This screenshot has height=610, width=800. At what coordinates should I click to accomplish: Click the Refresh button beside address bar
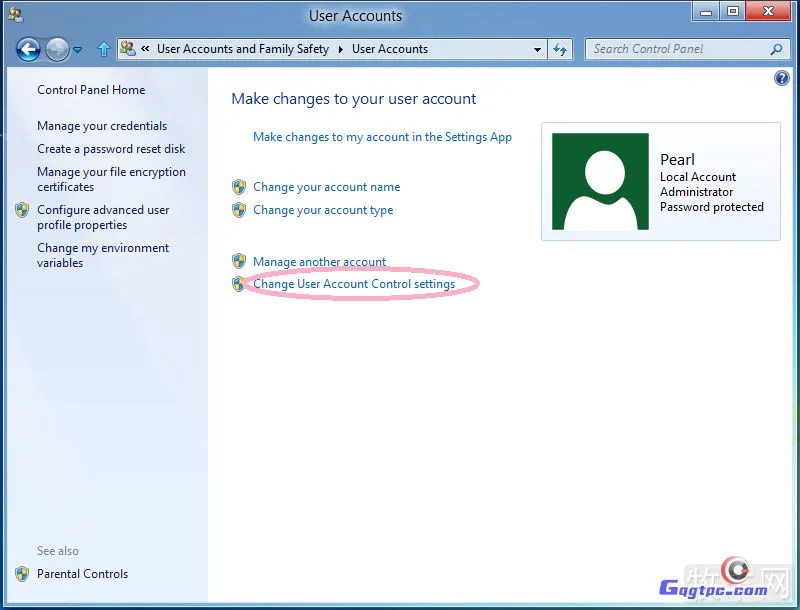560,49
